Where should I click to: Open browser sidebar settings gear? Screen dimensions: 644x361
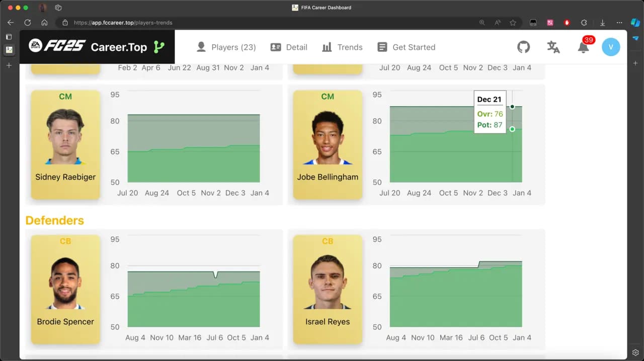pos(635,352)
